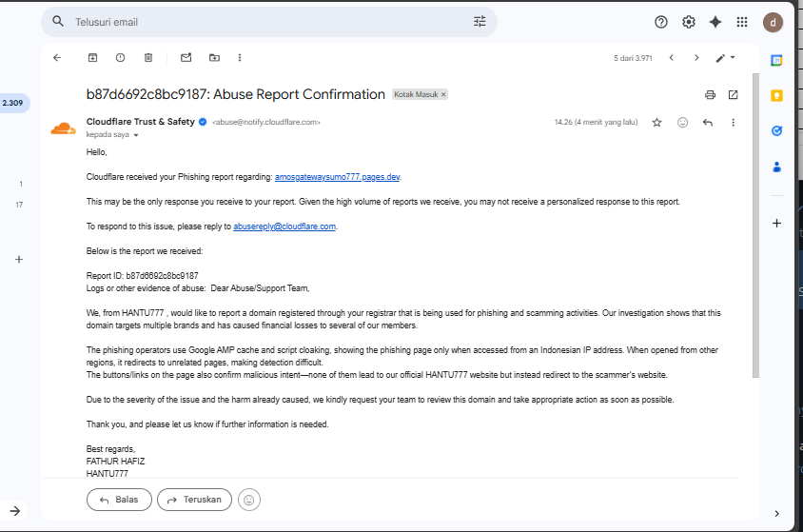Print the whole conversation
The image size is (803, 532).
click(710, 95)
